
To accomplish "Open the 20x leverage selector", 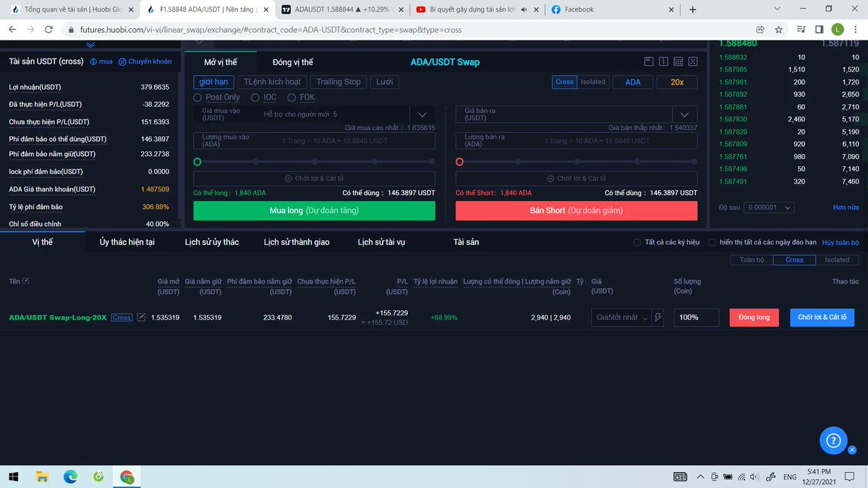I will pos(677,82).
